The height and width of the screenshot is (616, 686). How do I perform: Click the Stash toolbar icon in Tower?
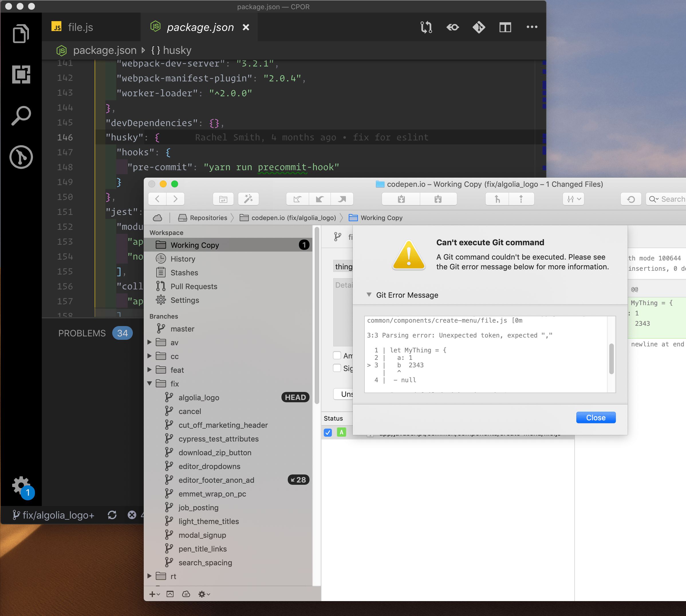point(401,199)
